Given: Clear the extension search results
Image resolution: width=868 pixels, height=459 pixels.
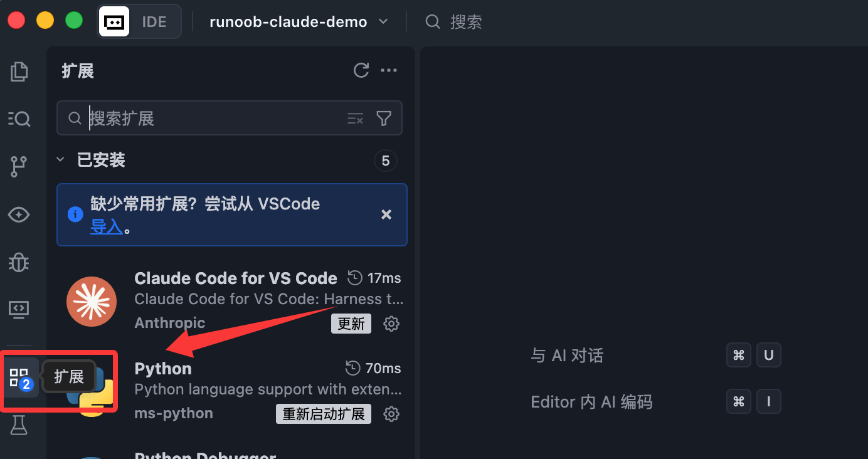Looking at the screenshot, I should click(x=356, y=119).
